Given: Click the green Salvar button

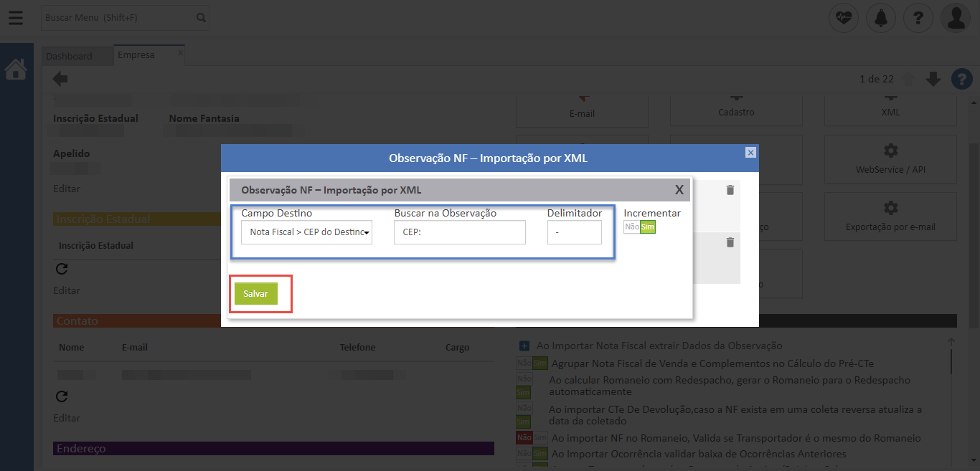Looking at the screenshot, I should click(x=255, y=294).
